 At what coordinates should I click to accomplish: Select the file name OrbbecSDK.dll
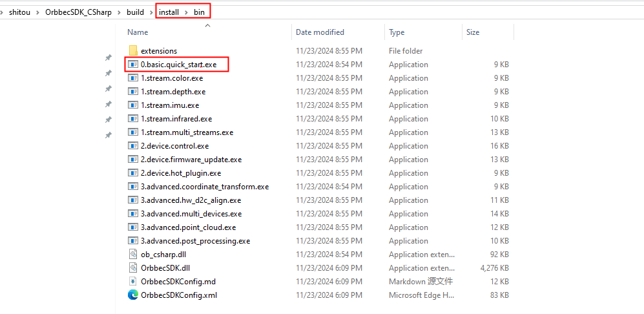pos(165,267)
